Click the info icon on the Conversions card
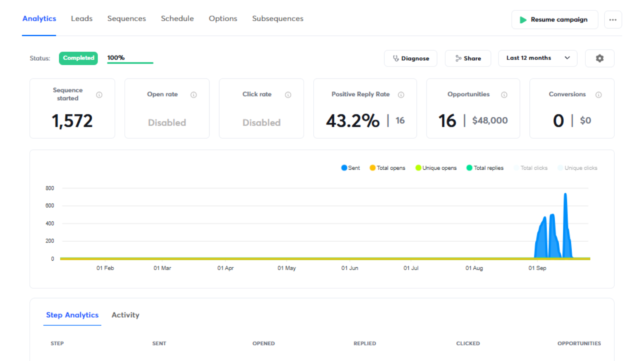The image size is (644, 361). click(x=599, y=95)
